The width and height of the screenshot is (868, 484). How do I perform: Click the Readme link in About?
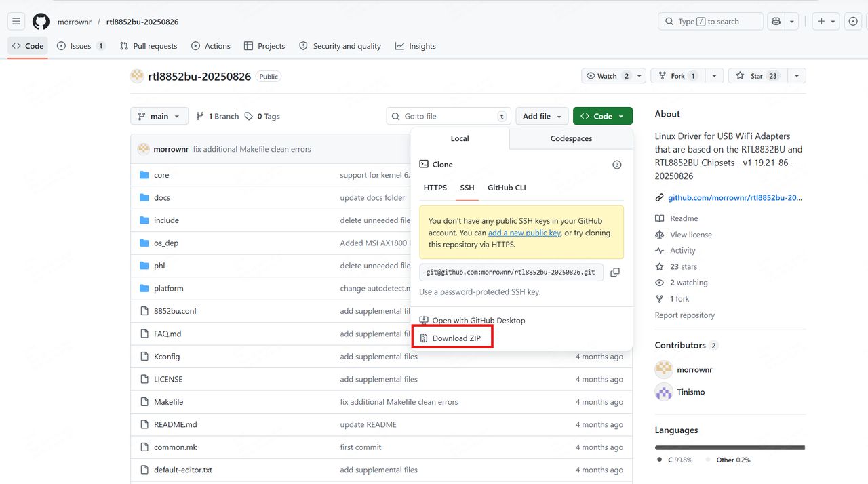684,218
